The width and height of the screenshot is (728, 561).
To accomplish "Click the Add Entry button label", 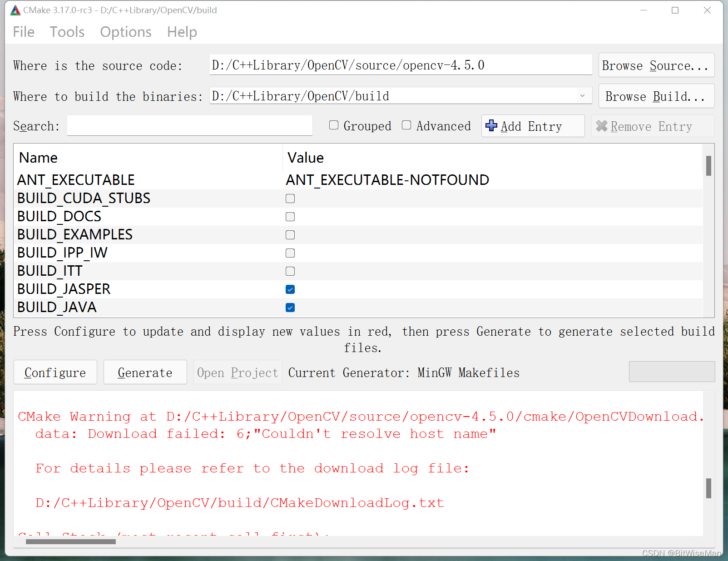I will (531, 126).
